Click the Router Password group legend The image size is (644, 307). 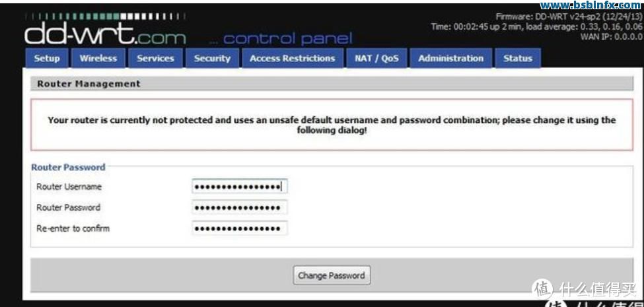click(x=68, y=167)
